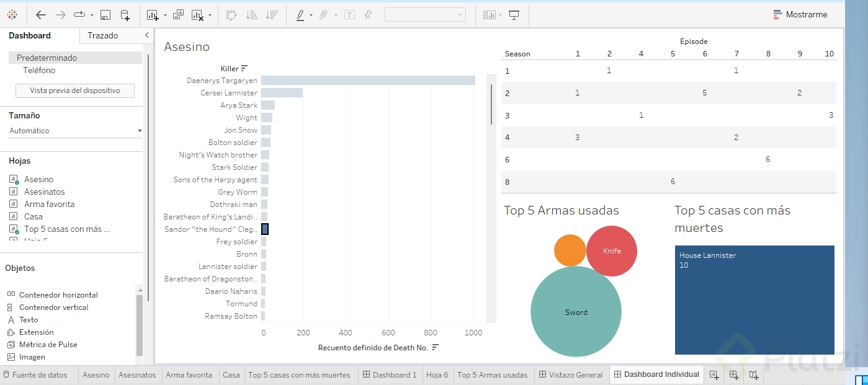The height and width of the screenshot is (385, 868).
Task: Open the clear sheet dropdown arrow
Action: coord(210,15)
